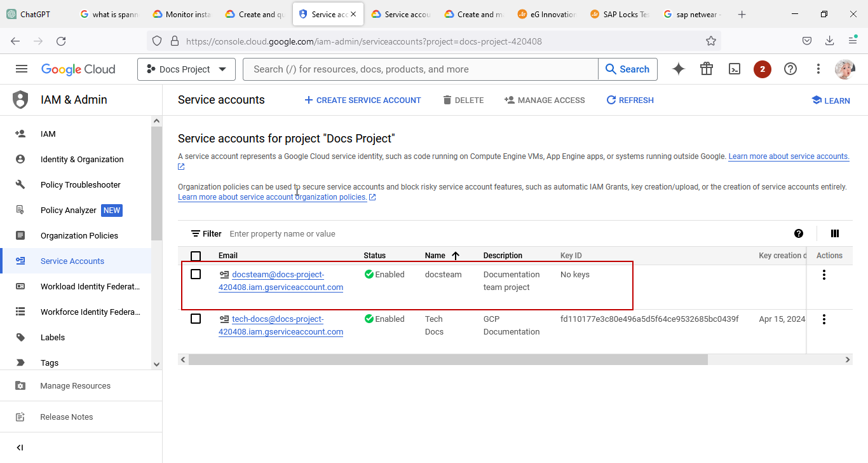Open column display options icon
The height and width of the screenshot is (463, 868).
pos(835,233)
